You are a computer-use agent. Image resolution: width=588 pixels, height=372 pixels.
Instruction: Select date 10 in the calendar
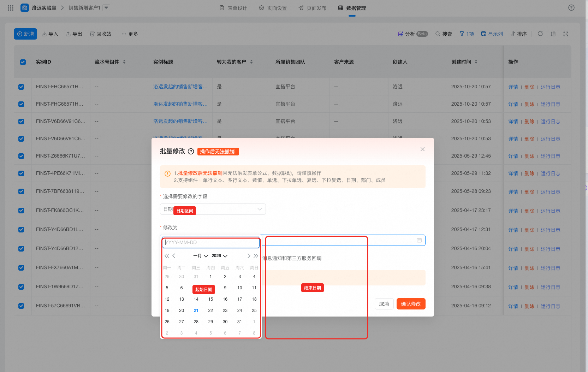coord(239,288)
